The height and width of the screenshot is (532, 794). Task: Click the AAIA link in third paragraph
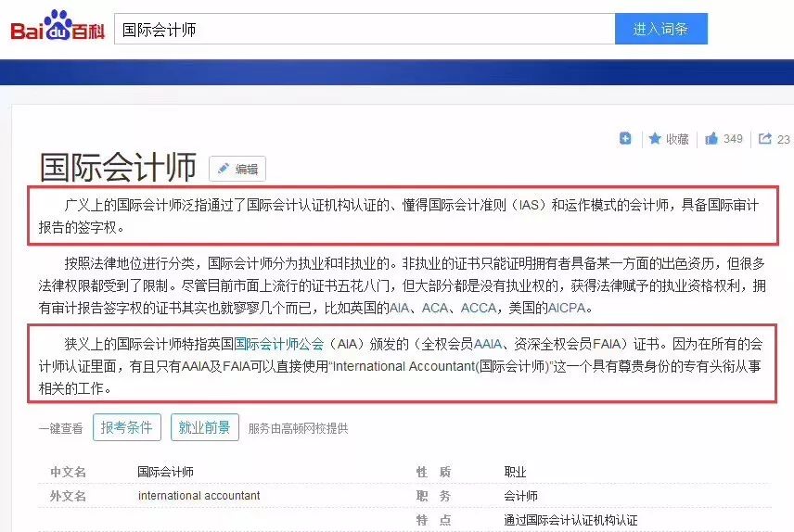pos(488,344)
